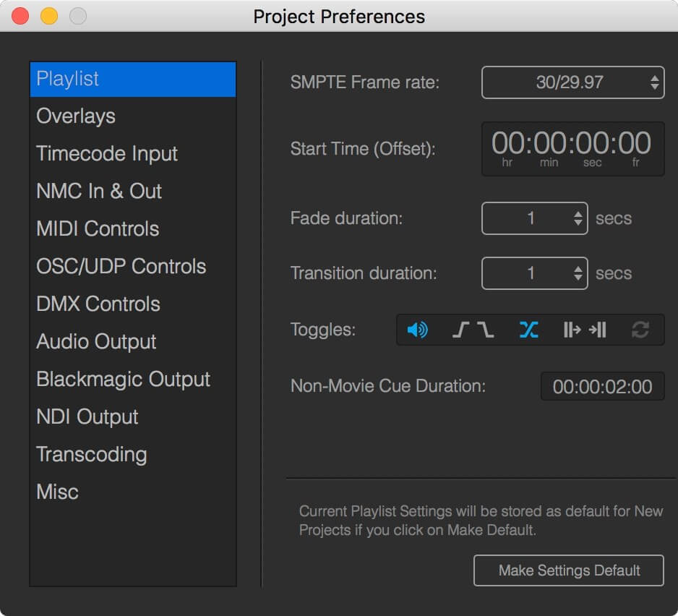Enable the shuffle crossed-arrows toggle

[x=528, y=330]
